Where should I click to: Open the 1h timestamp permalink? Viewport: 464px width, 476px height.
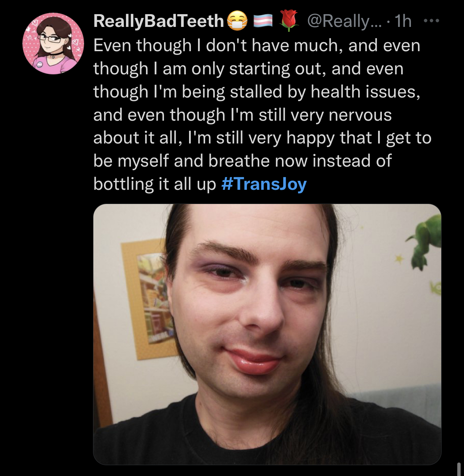(403, 21)
